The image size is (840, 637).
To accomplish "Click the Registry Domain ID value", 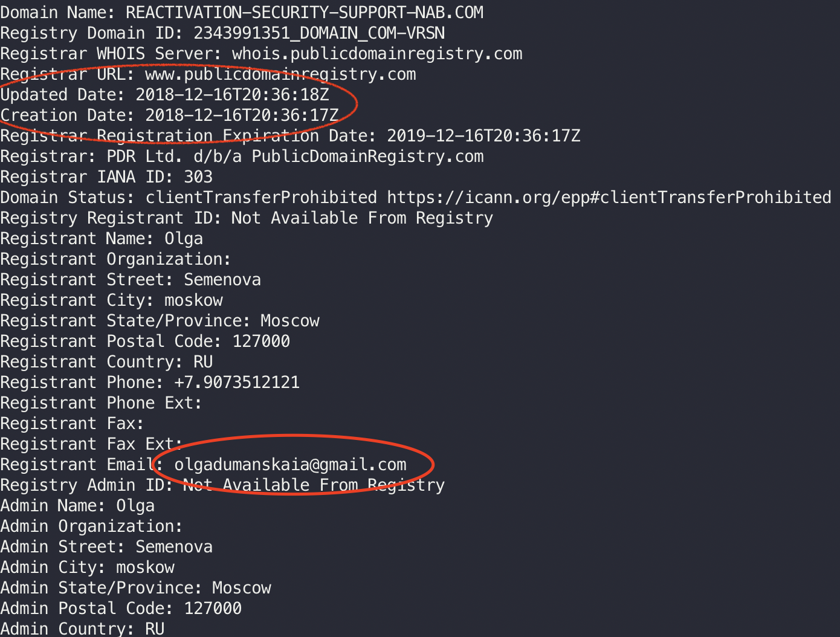I will click(319, 33).
